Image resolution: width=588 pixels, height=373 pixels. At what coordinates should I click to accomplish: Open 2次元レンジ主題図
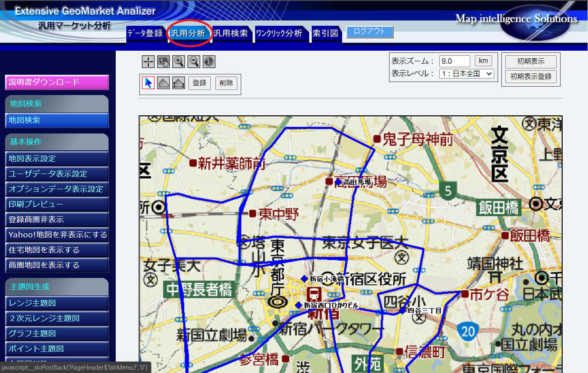[x=57, y=319]
